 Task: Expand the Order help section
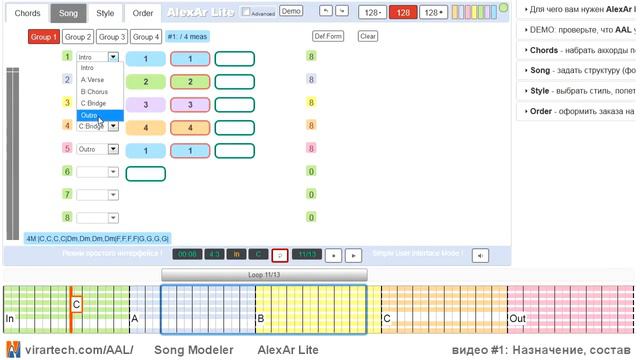pos(576,111)
